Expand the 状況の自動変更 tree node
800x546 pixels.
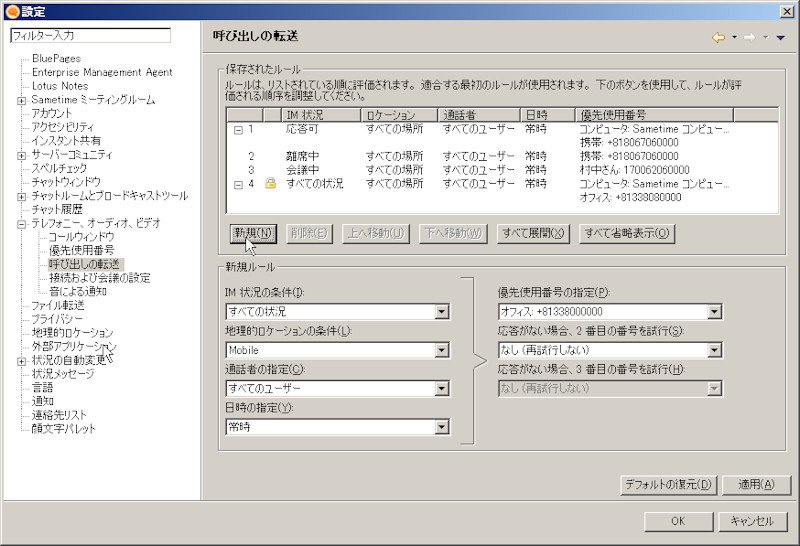click(x=21, y=361)
